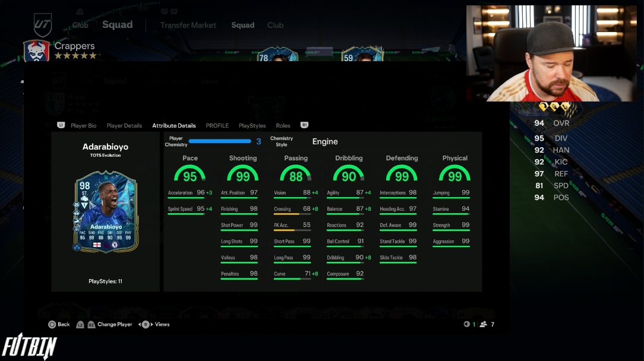The image size is (644, 361).
Task: Click the Defending 99 gauge
Action: (402, 173)
